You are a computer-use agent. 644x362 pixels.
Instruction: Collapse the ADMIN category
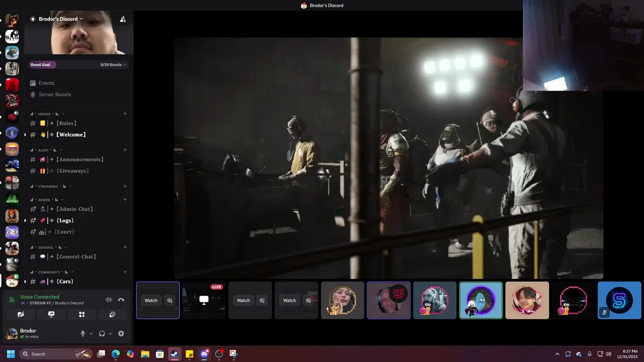(x=47, y=200)
